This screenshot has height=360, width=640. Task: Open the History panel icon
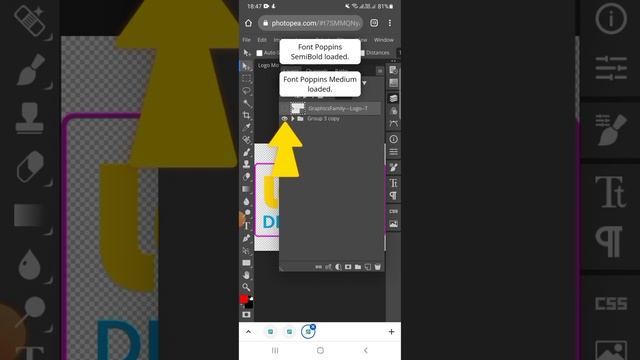(x=393, y=70)
